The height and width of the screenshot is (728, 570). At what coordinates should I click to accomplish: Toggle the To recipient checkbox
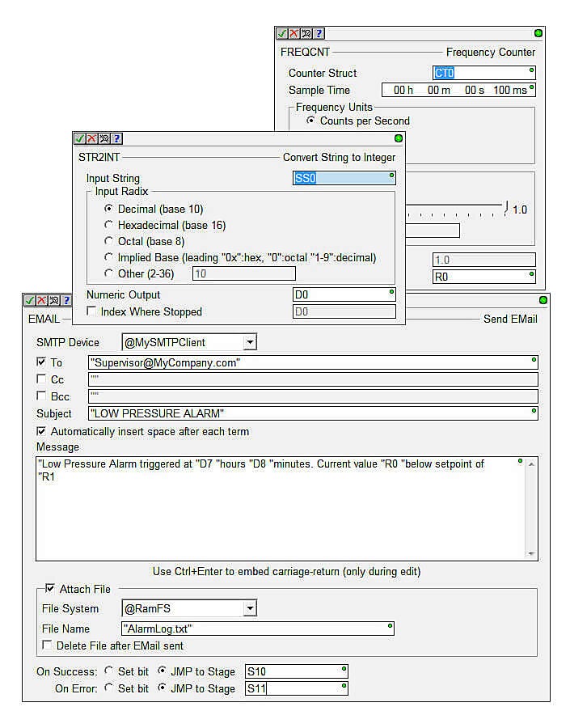[x=41, y=362]
